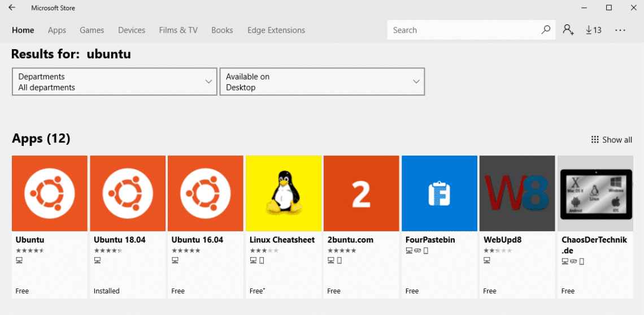Open the user account icon
The height and width of the screenshot is (315, 644).
point(568,29)
